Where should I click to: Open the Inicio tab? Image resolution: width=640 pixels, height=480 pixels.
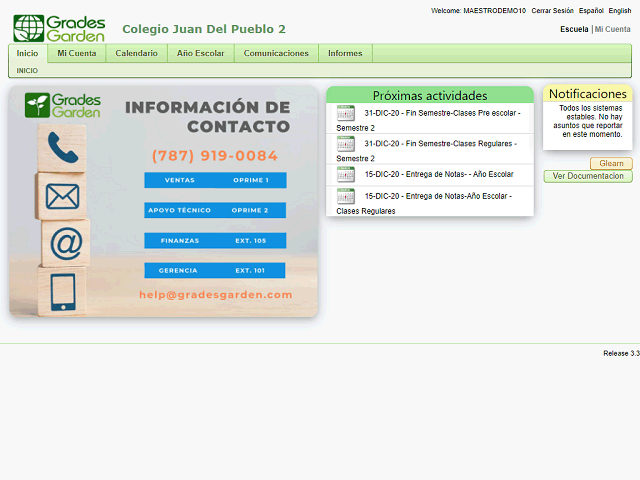(x=27, y=53)
